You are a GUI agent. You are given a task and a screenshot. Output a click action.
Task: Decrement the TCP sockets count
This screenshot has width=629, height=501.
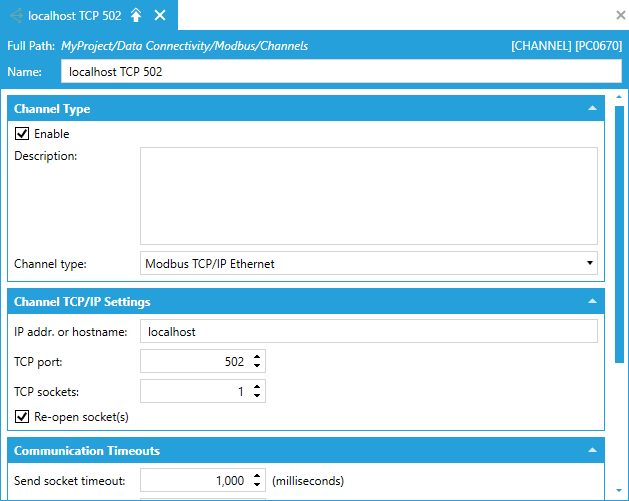(258, 396)
